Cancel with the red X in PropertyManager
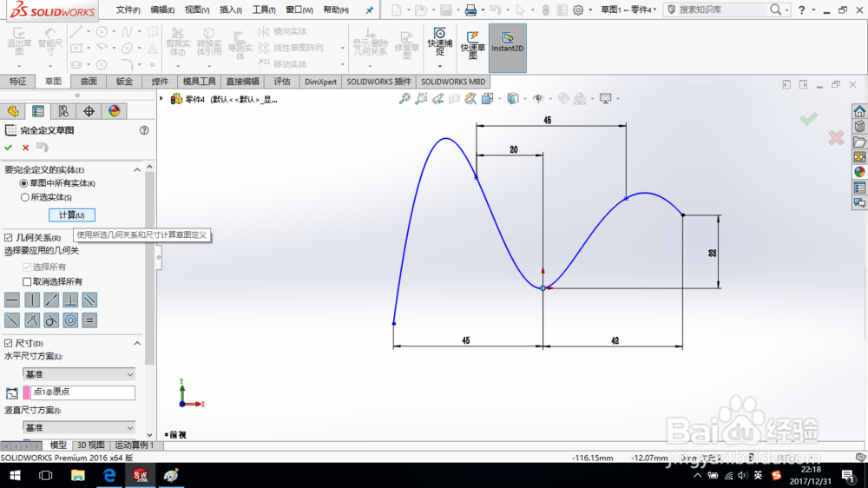Screen dimensions: 868x488 (x=25, y=148)
